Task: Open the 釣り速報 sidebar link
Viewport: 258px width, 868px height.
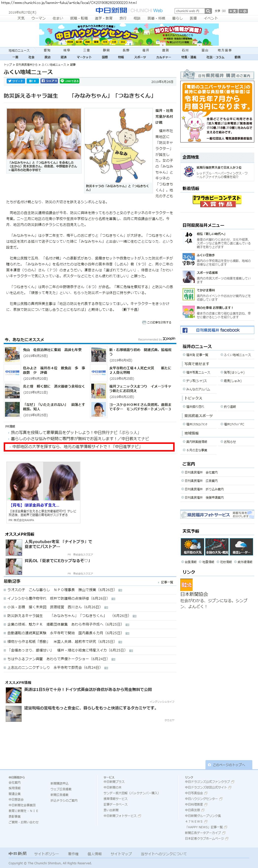Action: coord(230,407)
